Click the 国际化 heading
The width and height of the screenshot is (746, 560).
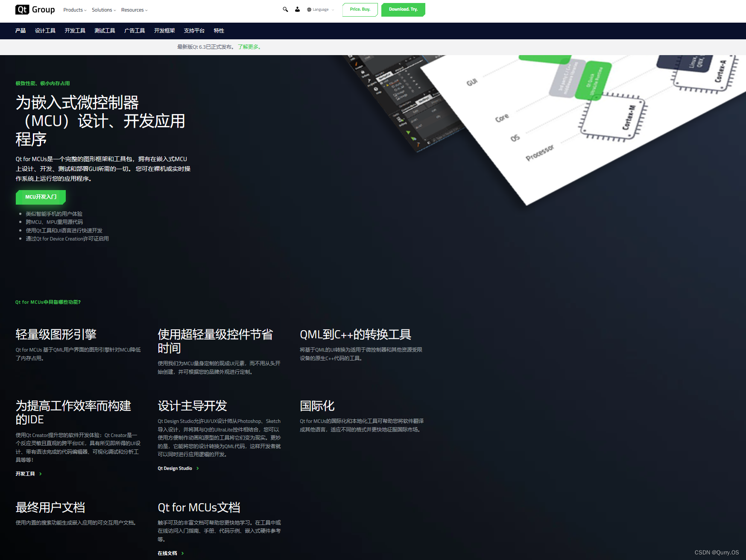click(x=317, y=405)
